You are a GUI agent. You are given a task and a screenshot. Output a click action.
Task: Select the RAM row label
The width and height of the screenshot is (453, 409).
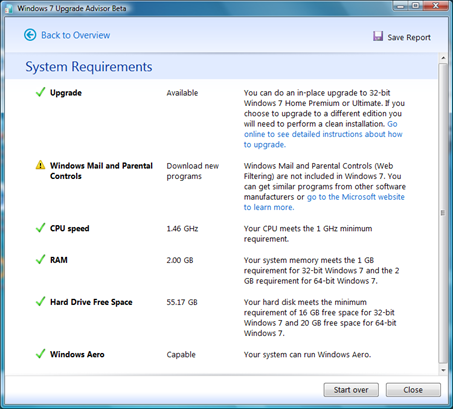point(59,260)
